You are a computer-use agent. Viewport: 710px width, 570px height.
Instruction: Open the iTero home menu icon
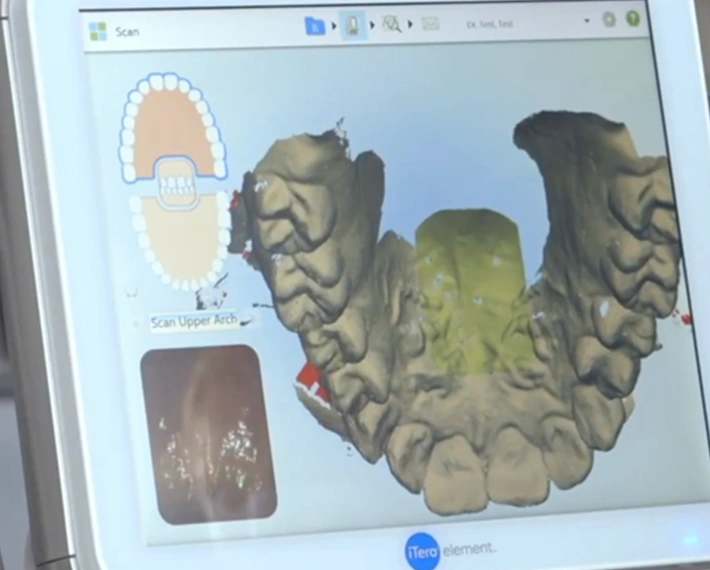[98, 32]
